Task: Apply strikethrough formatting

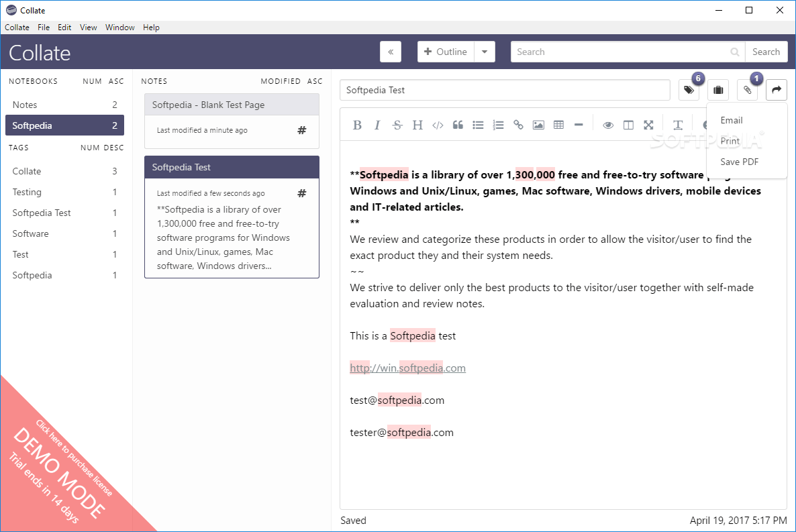Action: pos(397,125)
